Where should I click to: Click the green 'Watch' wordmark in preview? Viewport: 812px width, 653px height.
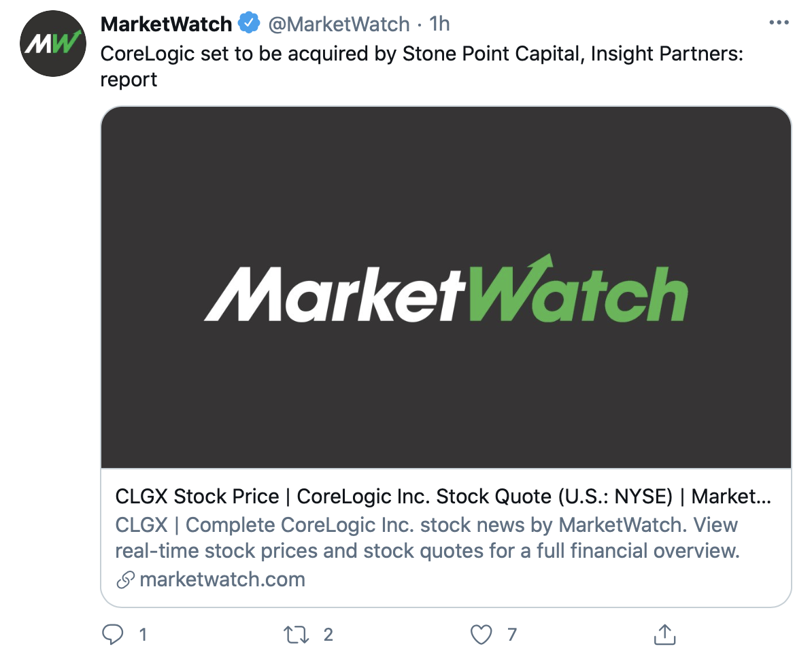click(x=577, y=290)
